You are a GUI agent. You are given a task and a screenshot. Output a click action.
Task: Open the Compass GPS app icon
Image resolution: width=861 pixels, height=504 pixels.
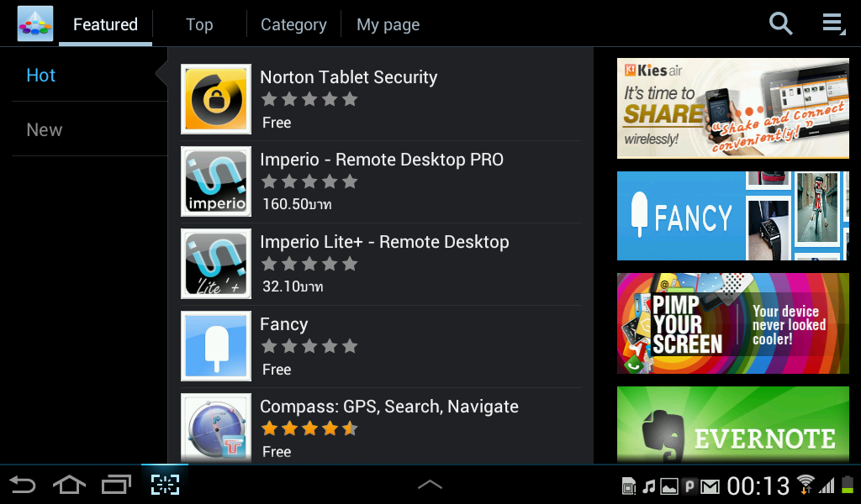coord(216,428)
